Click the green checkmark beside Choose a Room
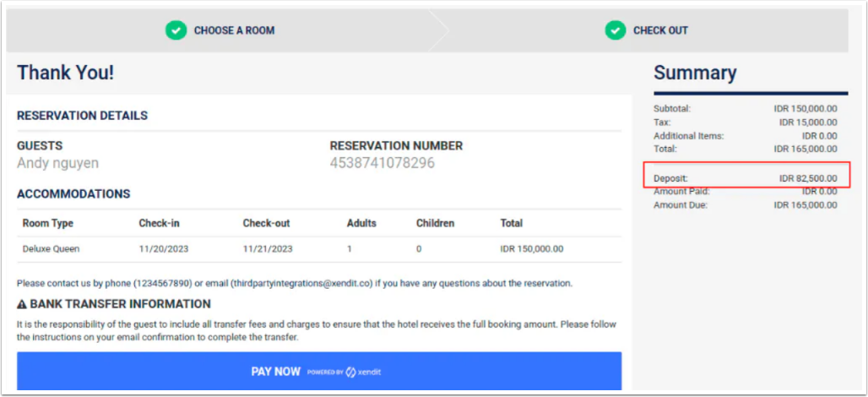 click(176, 30)
